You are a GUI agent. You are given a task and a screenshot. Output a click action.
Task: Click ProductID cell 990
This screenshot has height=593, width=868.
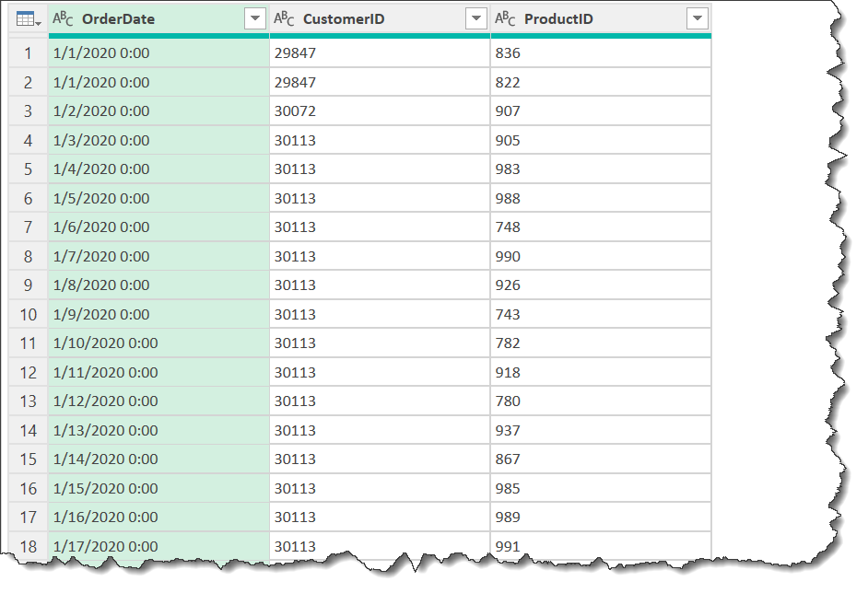(601, 257)
